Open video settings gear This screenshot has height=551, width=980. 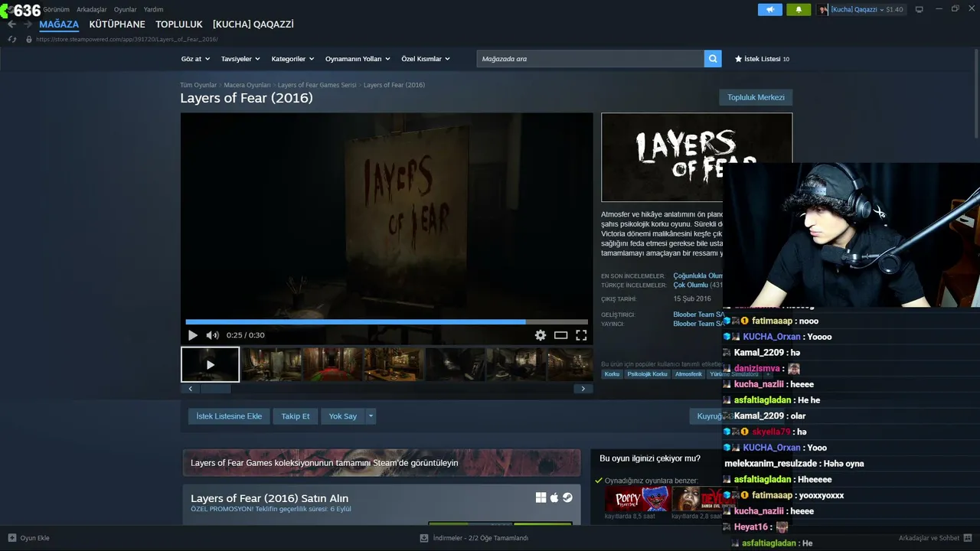tap(541, 335)
